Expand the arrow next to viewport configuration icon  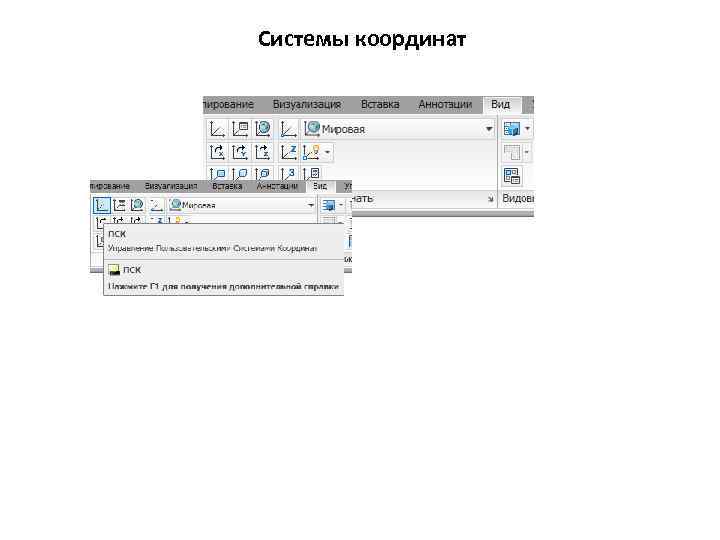(x=527, y=152)
